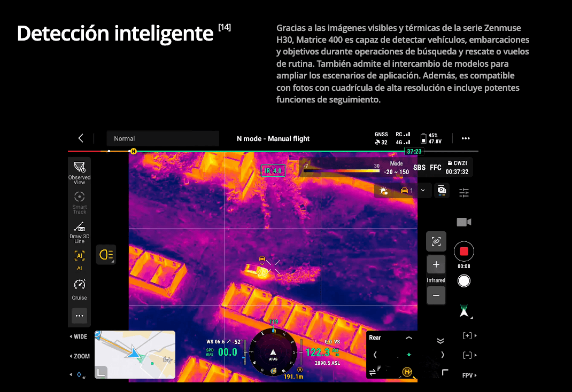Click the 00:08 recording duration
The height and width of the screenshot is (392, 572).
pos(463,266)
